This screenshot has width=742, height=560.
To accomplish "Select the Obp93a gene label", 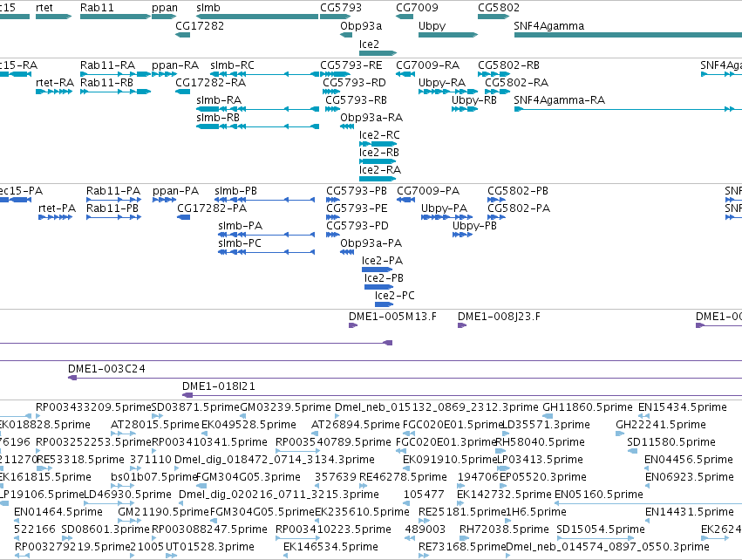I will coord(361,26).
